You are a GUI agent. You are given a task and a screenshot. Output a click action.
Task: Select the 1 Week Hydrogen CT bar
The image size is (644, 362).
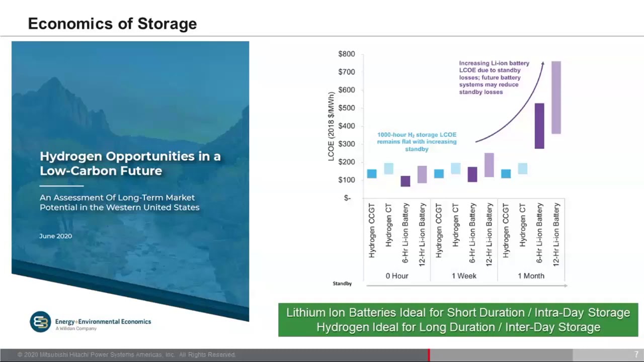pos(456,169)
